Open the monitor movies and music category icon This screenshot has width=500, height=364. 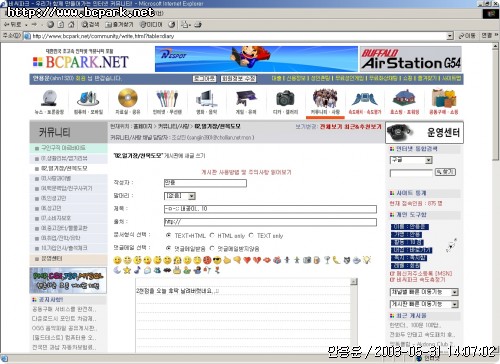[206, 99]
